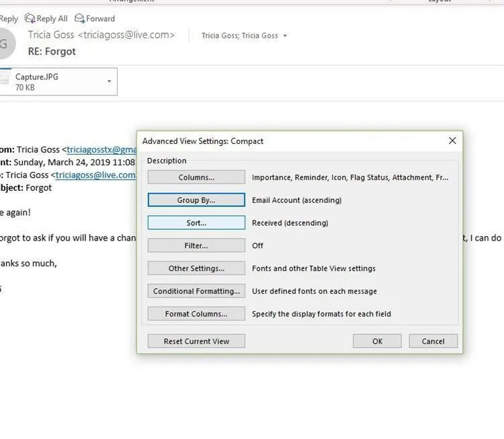Cancel the Advanced View Settings dialog
Image resolution: width=504 pixels, height=439 pixels.
(433, 342)
